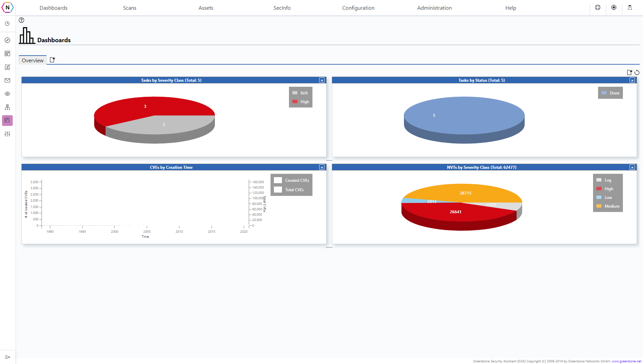This screenshot has height=364, width=643.
Task: Select the highlighted search sidebar icon
Action: tap(7, 121)
